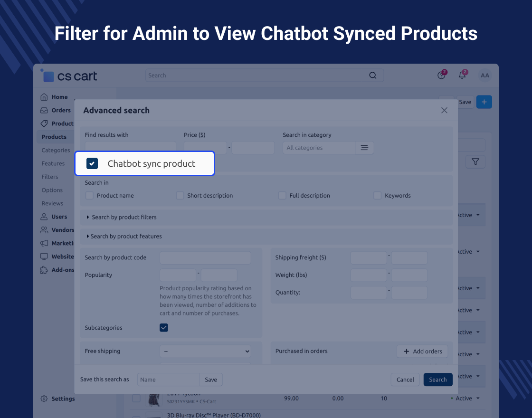Expand Search by product filters section
This screenshot has height=418, width=532.
coord(123,217)
